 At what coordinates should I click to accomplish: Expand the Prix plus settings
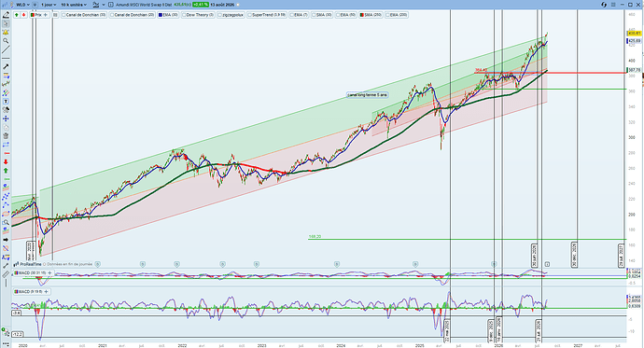pos(45,15)
